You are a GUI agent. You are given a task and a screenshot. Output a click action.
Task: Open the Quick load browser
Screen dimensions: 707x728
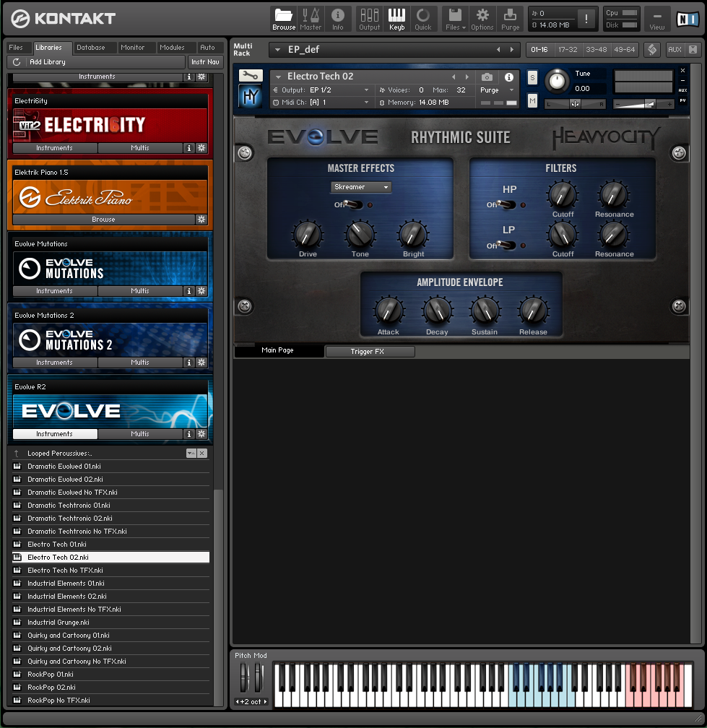(423, 19)
